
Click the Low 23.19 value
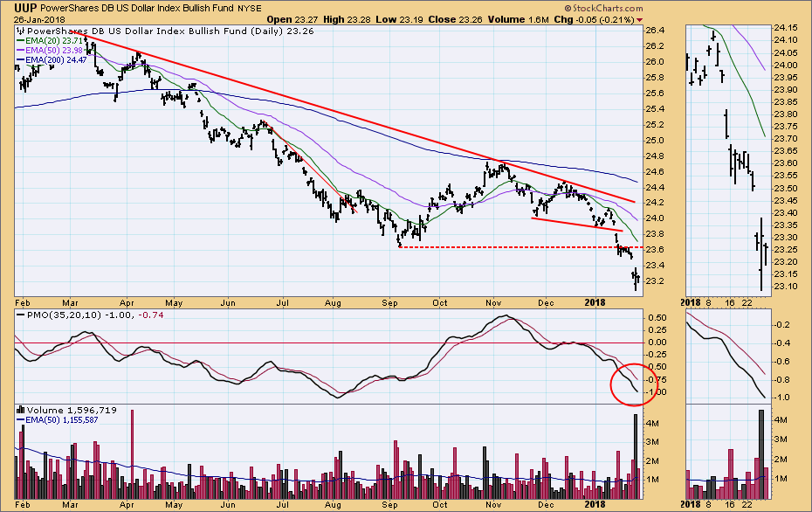click(399, 20)
